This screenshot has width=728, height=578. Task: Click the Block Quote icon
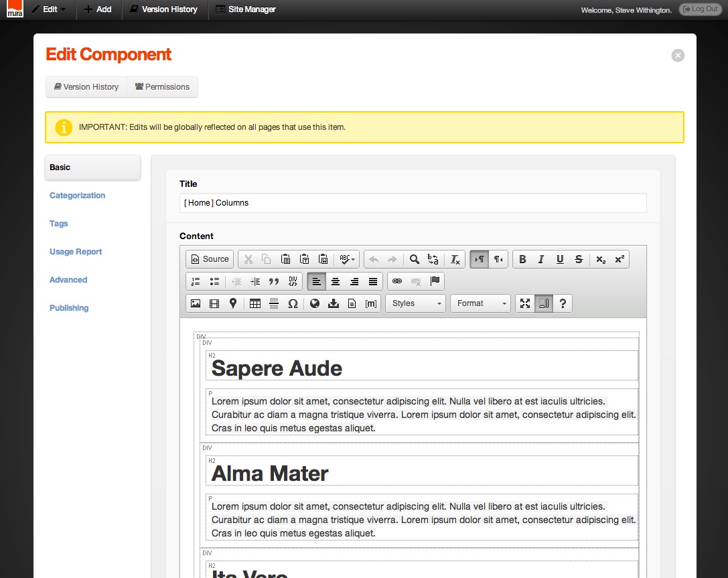tap(274, 281)
